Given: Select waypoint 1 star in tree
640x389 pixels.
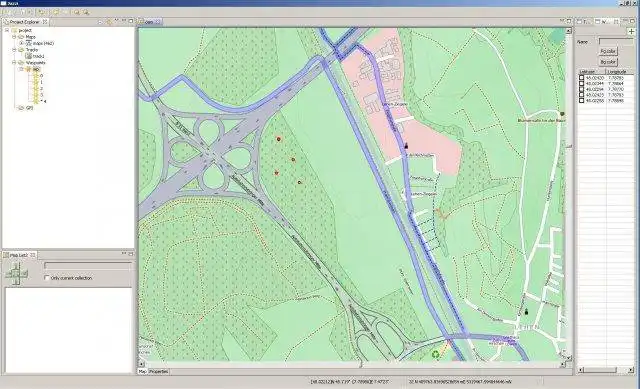Looking at the screenshot, I should pos(36,82).
